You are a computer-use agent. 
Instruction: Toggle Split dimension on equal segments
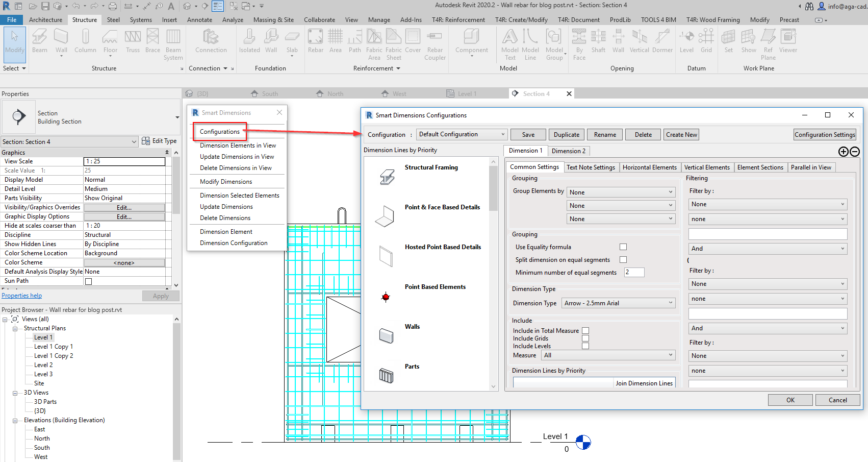[x=623, y=260]
